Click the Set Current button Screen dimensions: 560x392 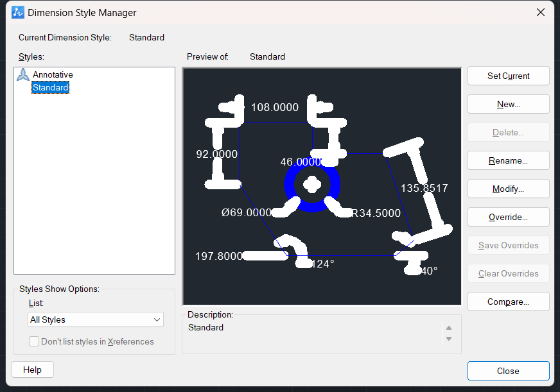508,76
